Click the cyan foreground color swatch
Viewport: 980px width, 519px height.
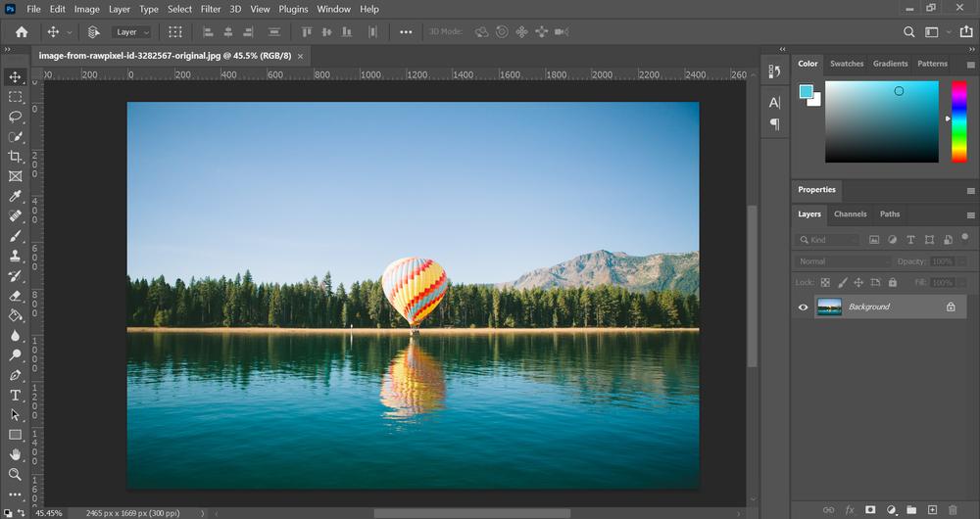[x=807, y=92]
